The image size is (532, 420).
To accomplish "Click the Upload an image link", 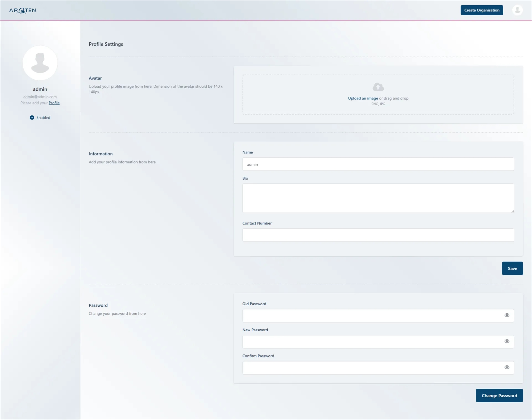I will 363,98.
